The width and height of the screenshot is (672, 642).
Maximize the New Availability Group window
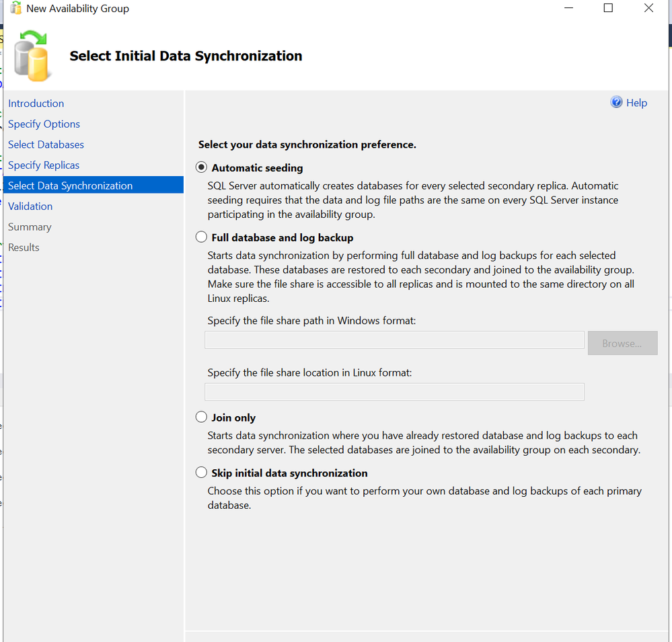(607, 7)
